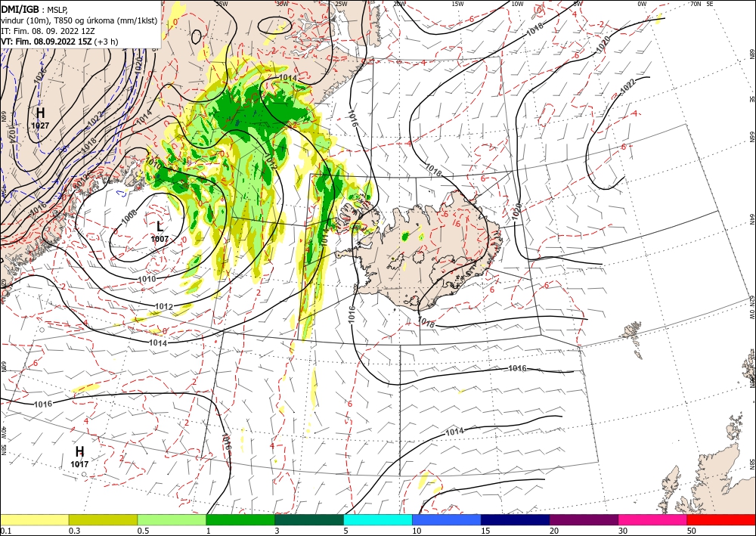Click the olive 0.3–0.5 mm legend swatch
Image resolution: width=756 pixels, height=536 pixels.
point(103,519)
